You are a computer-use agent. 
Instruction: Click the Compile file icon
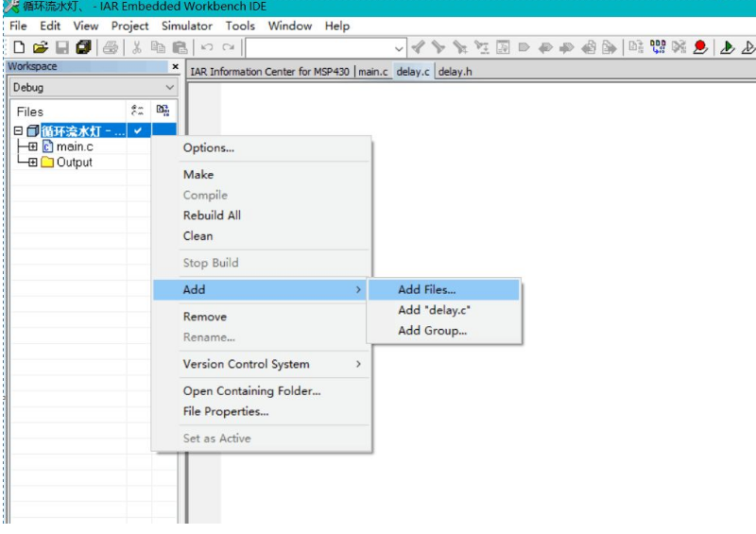636,47
